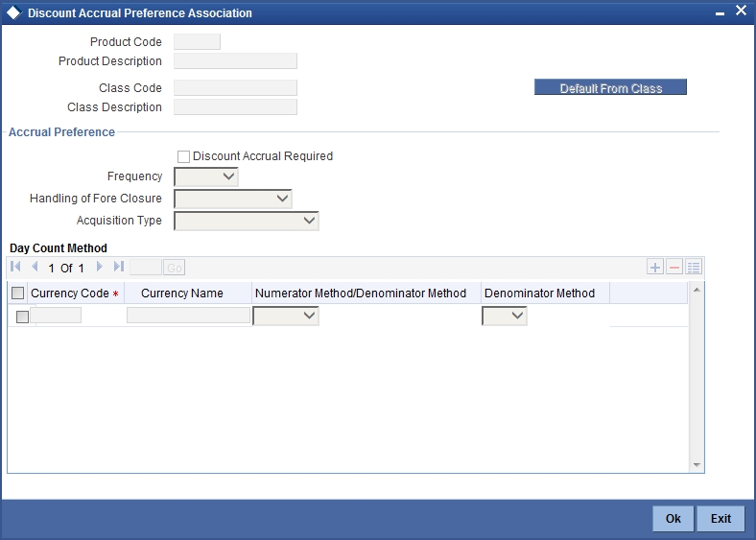Click the Currency Code input in first row
Viewport: 756px width, 540px height.
(56, 316)
